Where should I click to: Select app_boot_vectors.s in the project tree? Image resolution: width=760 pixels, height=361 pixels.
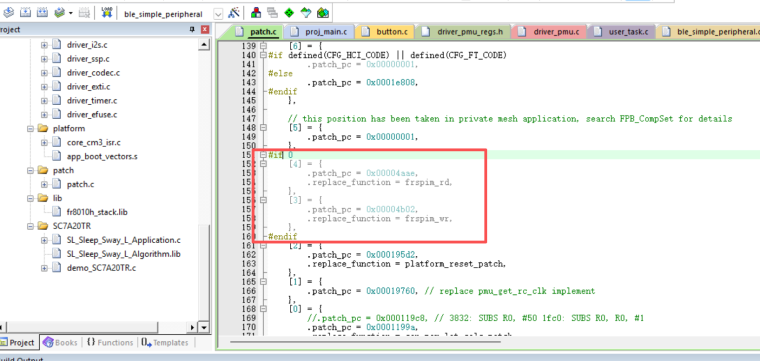[x=102, y=157]
